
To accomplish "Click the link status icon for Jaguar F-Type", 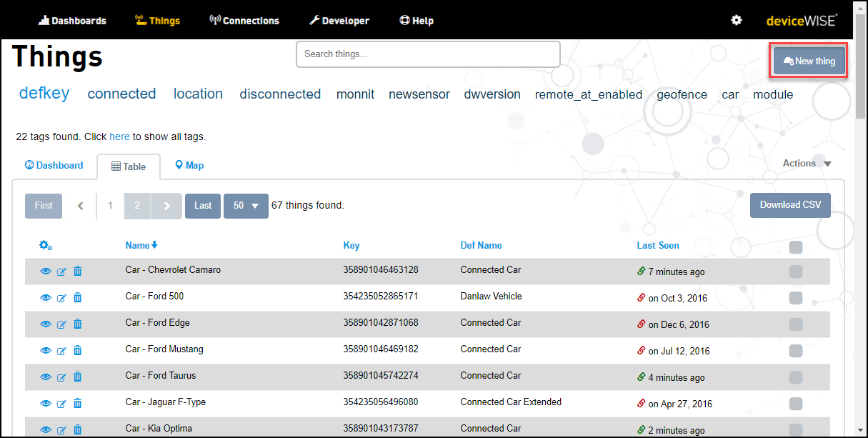I will (x=641, y=404).
